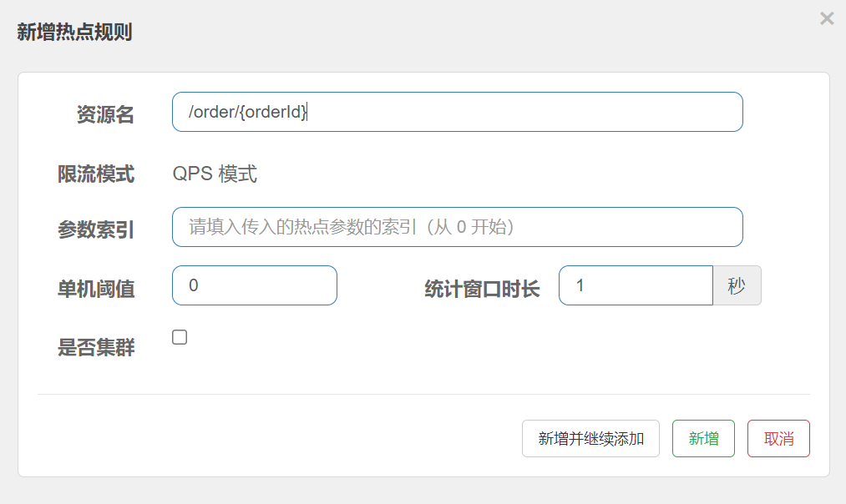Click the QPS 模式 text
Image resolution: width=846 pixels, height=504 pixels.
[x=215, y=174]
